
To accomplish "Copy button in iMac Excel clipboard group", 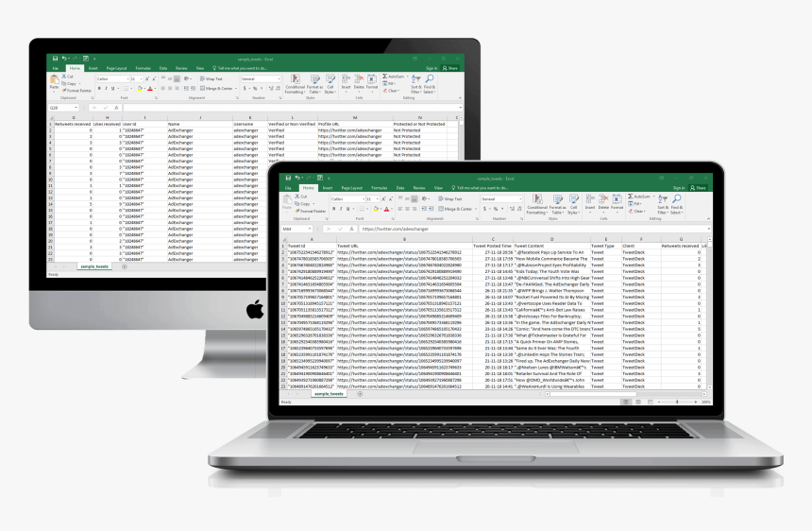I will [x=69, y=83].
